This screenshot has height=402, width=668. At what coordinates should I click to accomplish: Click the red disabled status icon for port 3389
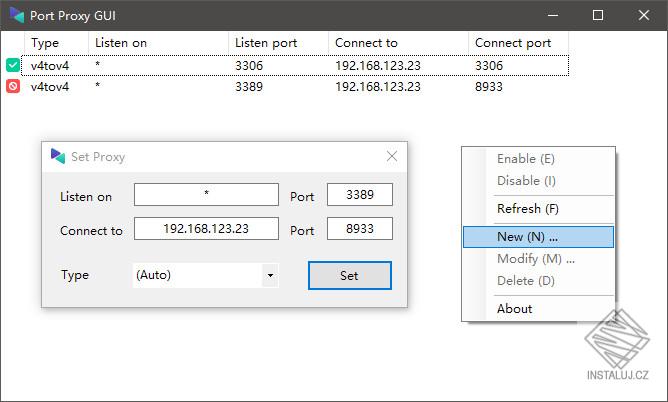coord(13,86)
